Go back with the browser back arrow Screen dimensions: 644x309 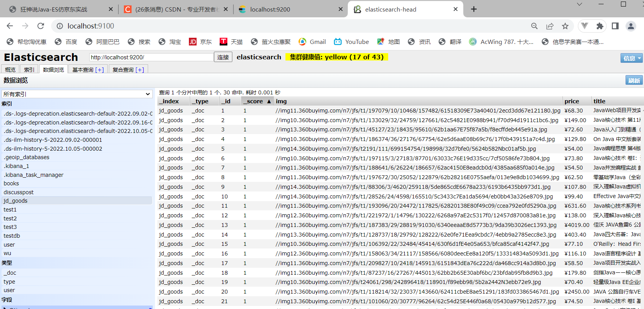pyautogui.click(x=10, y=26)
